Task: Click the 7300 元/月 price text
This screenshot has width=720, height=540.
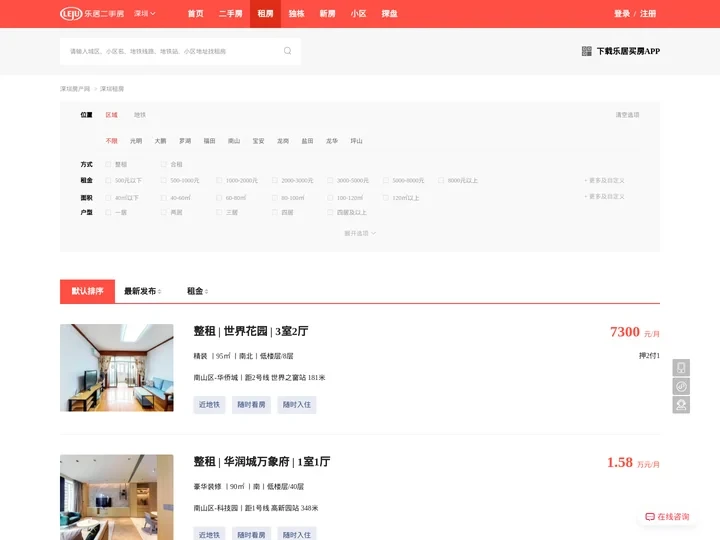Action: (x=635, y=332)
